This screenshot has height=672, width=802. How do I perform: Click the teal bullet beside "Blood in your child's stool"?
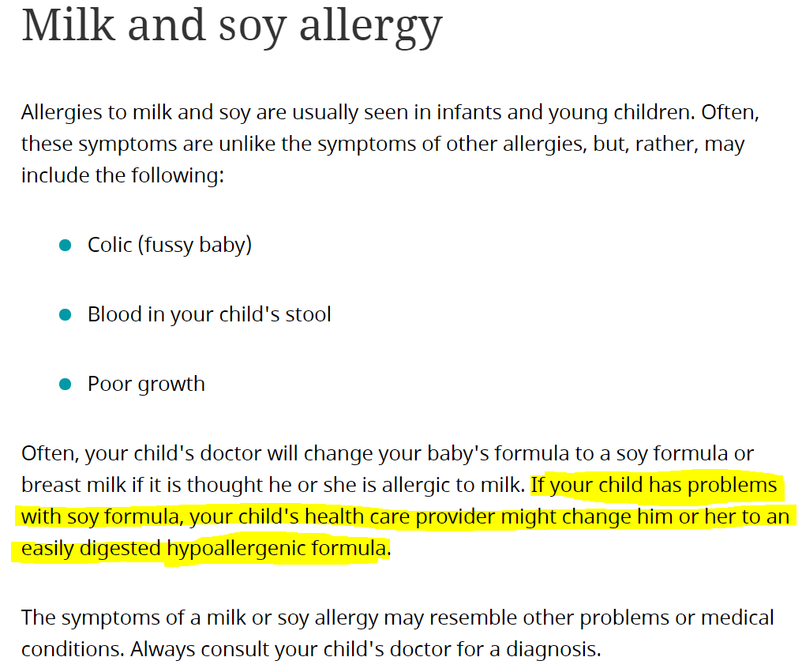pos(66,315)
